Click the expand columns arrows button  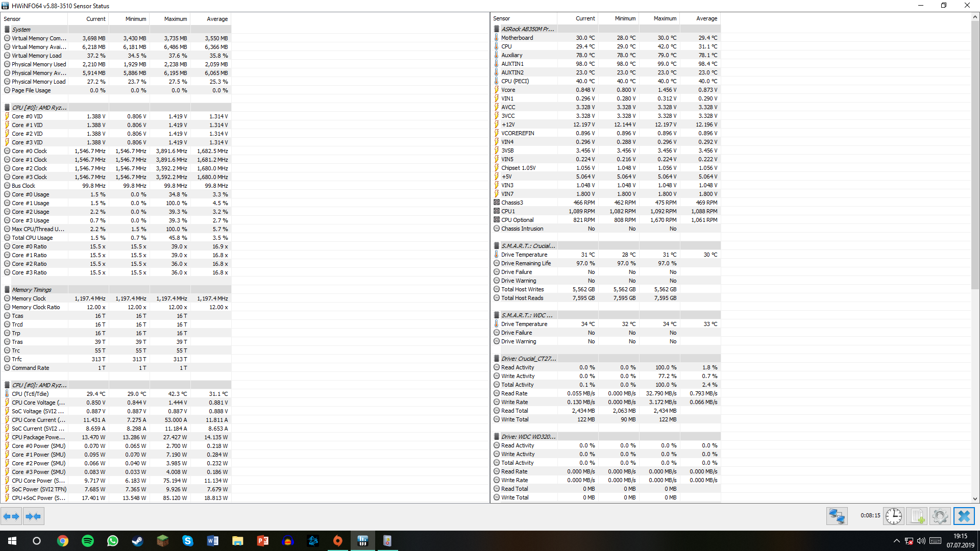click(11, 516)
